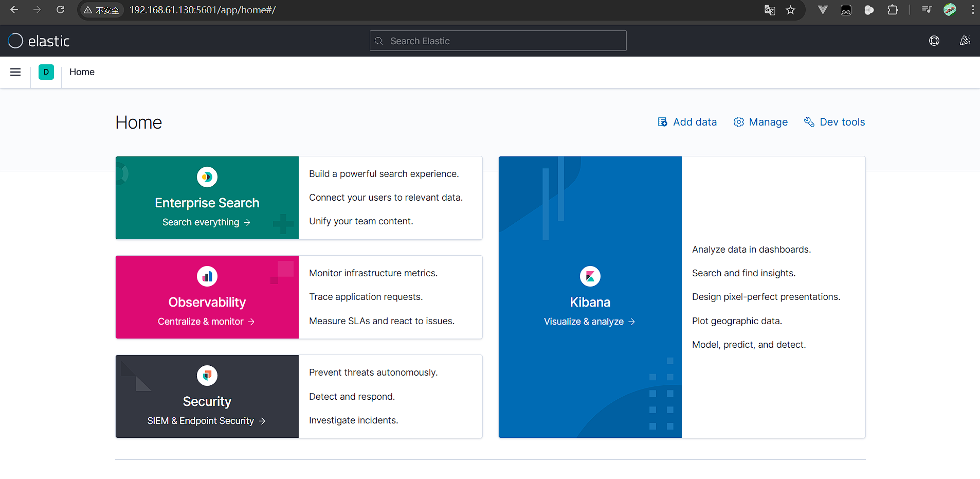Click 'Connect your users to relevant data.' text
Viewport: 980px width, 479px height.
click(386, 198)
